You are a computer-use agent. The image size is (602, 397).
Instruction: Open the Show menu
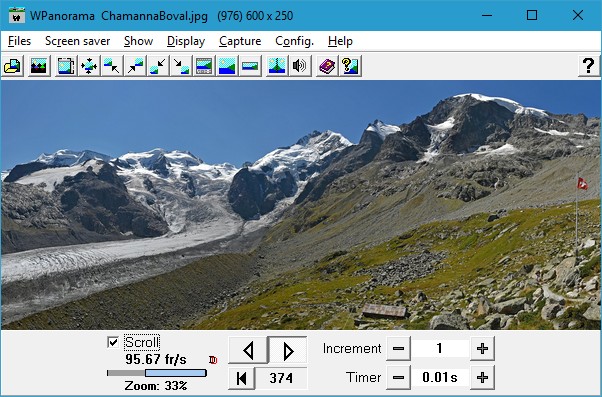coord(138,41)
